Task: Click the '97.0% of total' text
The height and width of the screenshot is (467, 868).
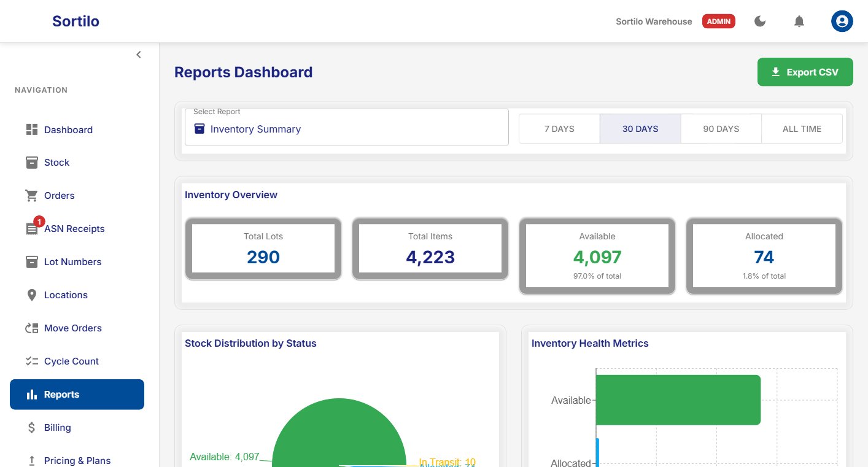Action: tap(597, 276)
